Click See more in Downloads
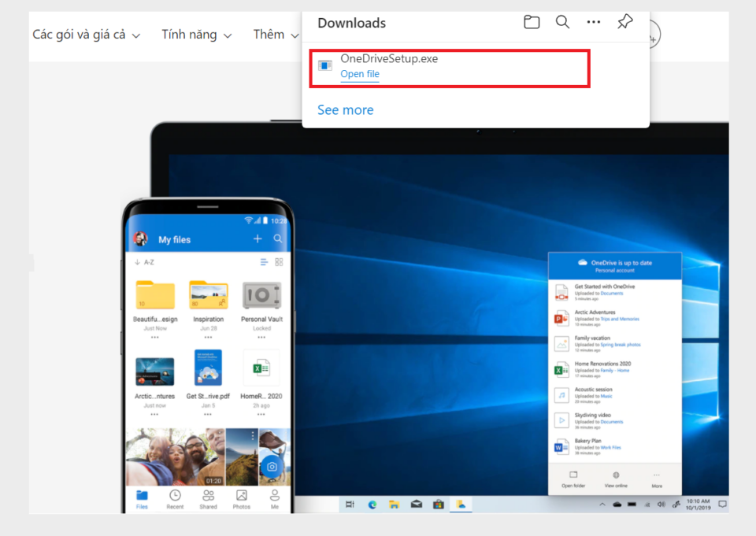The image size is (756, 536). point(345,110)
